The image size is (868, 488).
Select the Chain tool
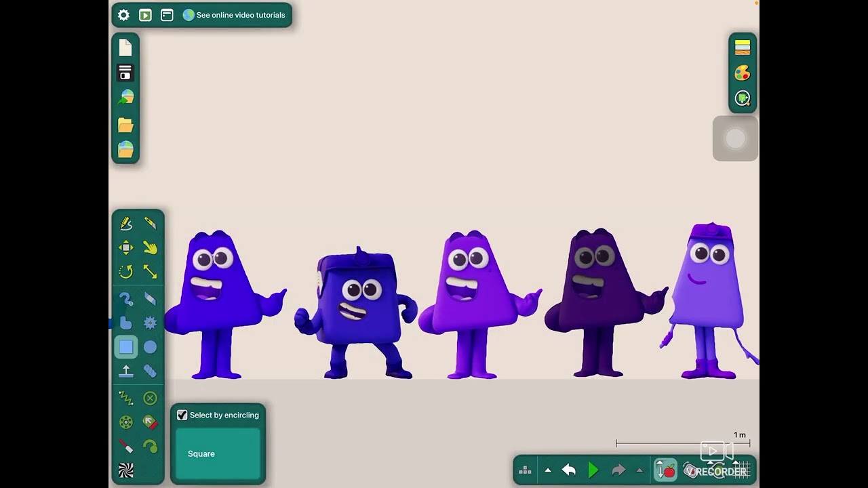tap(150, 371)
